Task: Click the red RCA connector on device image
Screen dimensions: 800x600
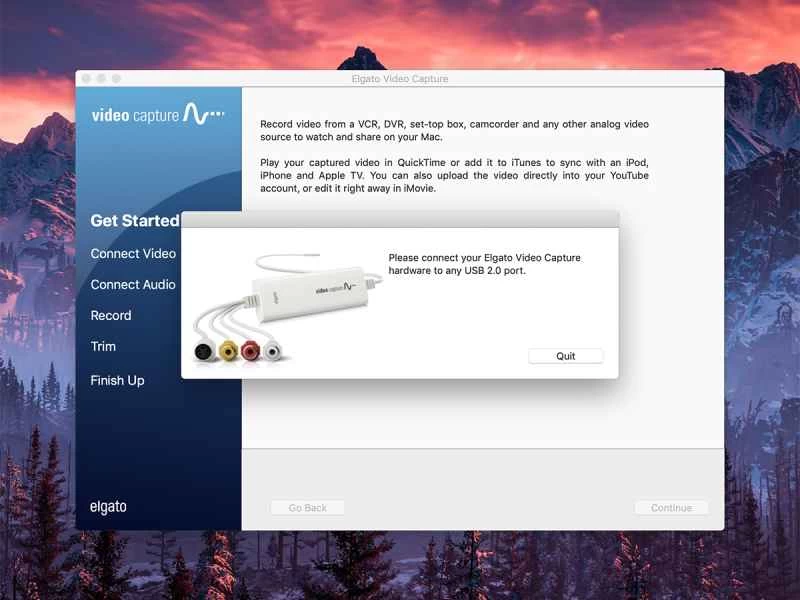Action: pyautogui.click(x=249, y=350)
